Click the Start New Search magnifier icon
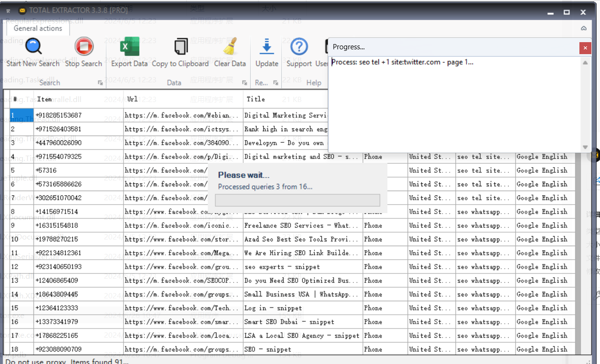The height and width of the screenshot is (364, 600). click(33, 47)
